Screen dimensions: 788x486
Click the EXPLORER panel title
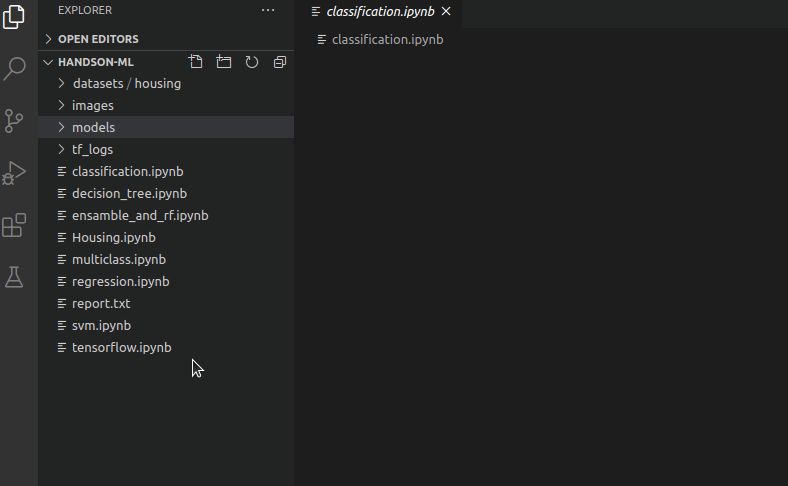[x=85, y=10]
